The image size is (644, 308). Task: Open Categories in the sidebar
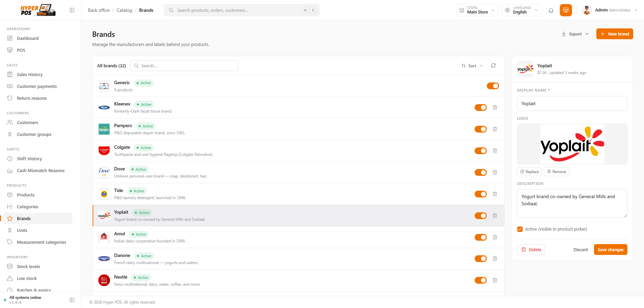38,207
